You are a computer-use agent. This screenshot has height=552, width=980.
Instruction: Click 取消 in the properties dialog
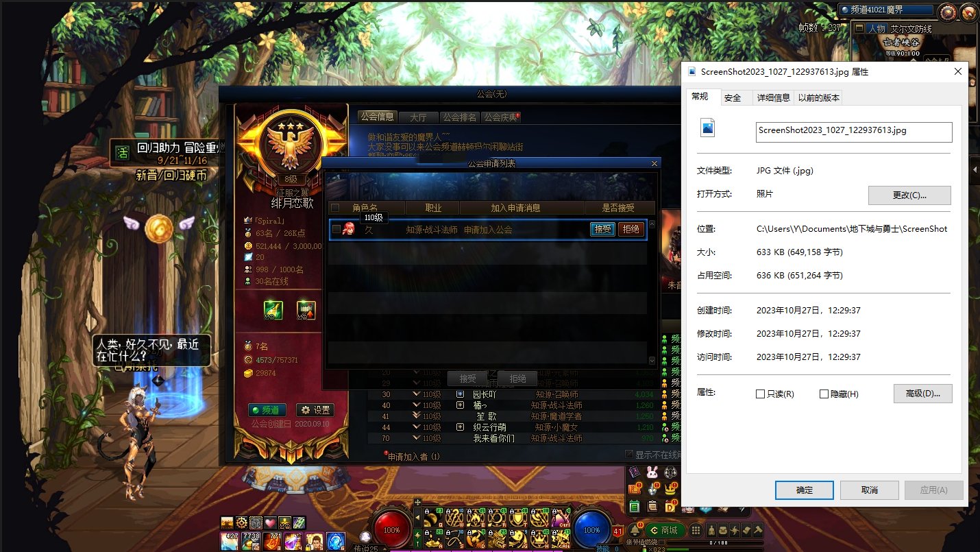coord(870,490)
